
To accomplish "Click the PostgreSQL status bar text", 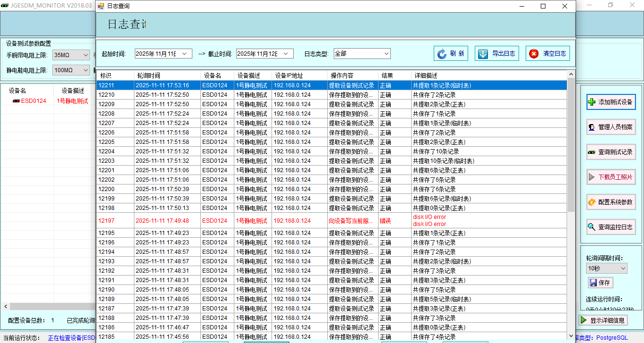I will click(612, 338).
